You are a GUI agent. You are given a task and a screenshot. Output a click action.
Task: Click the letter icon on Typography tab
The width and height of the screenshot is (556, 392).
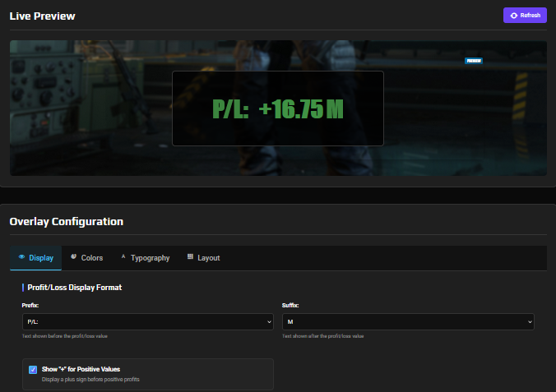(x=123, y=257)
